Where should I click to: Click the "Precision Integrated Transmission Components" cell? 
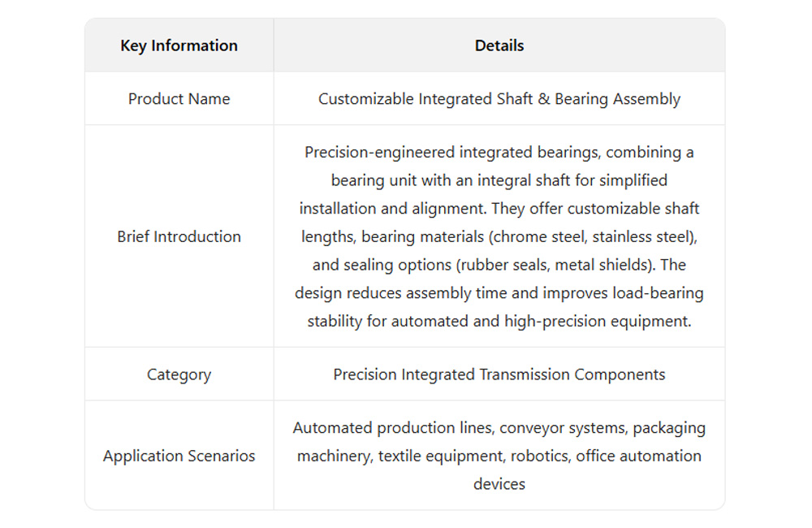499,374
